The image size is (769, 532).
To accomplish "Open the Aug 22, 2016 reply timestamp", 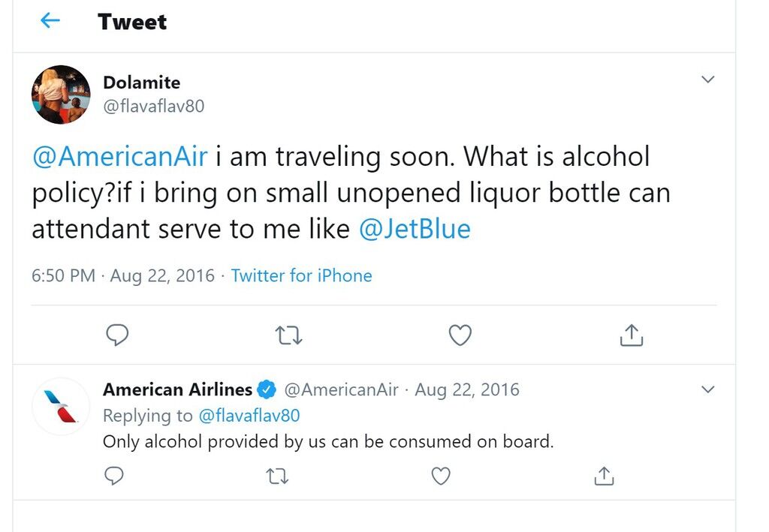I will [467, 389].
